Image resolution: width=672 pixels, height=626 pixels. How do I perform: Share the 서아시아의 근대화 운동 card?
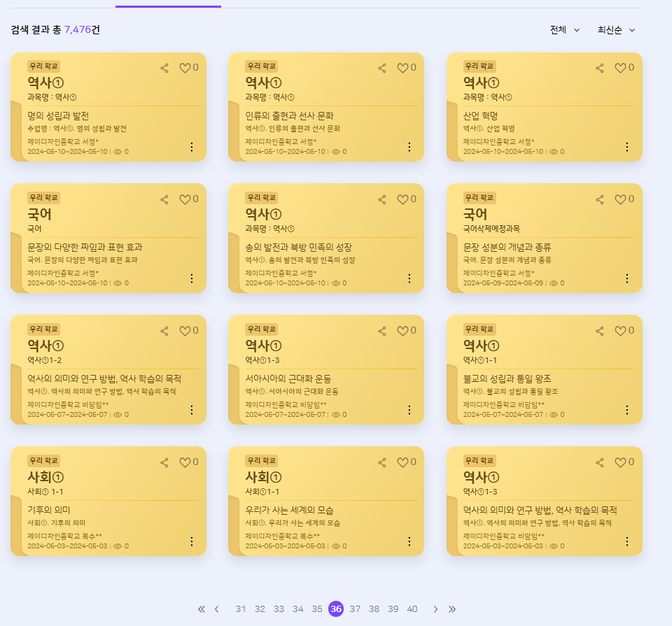tap(382, 331)
